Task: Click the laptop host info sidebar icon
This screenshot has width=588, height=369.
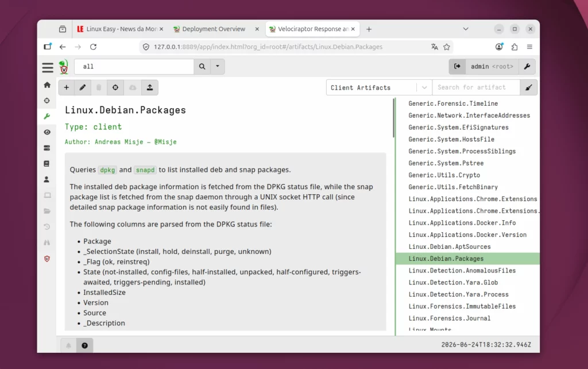Action: tap(47, 195)
